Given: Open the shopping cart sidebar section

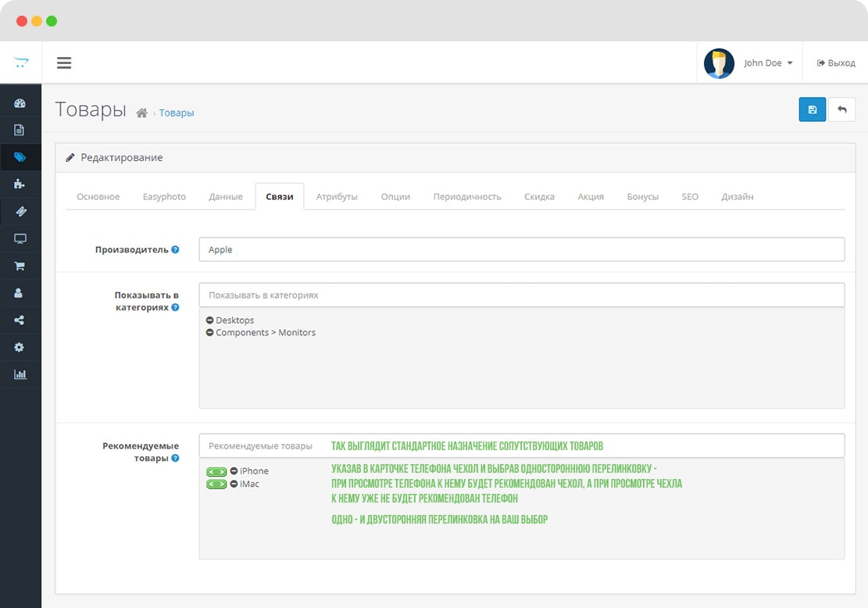Looking at the screenshot, I should (x=20, y=266).
